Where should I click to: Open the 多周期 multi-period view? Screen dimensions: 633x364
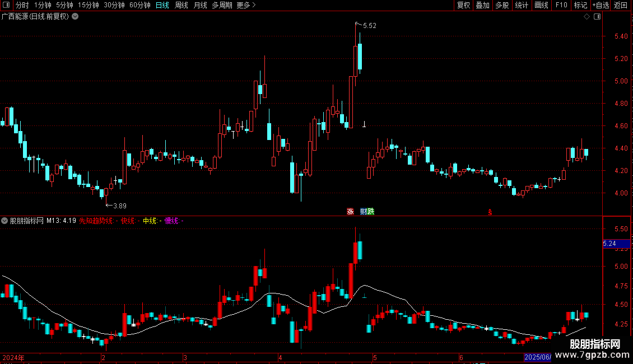point(222,5)
